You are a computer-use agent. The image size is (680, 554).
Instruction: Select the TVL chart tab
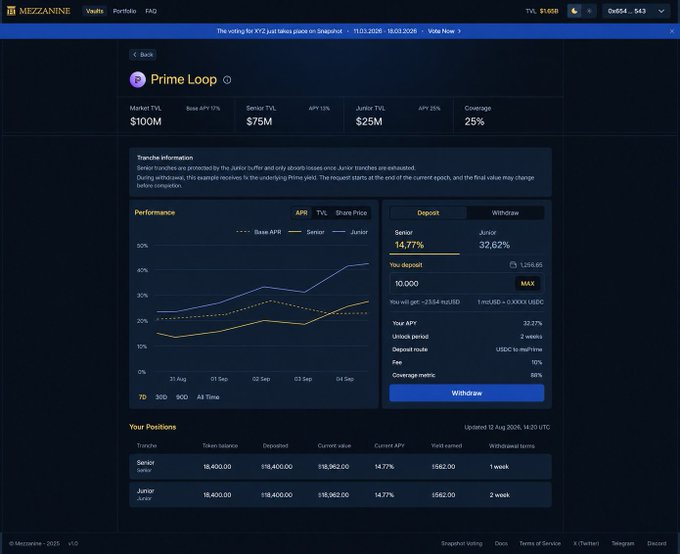click(x=321, y=213)
